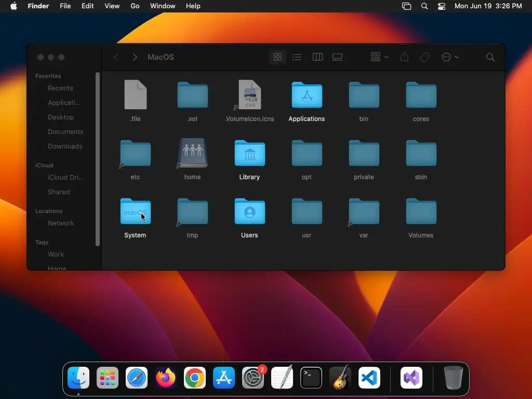Launch Safari from the Dock
The height and width of the screenshot is (399, 532).
click(x=137, y=378)
